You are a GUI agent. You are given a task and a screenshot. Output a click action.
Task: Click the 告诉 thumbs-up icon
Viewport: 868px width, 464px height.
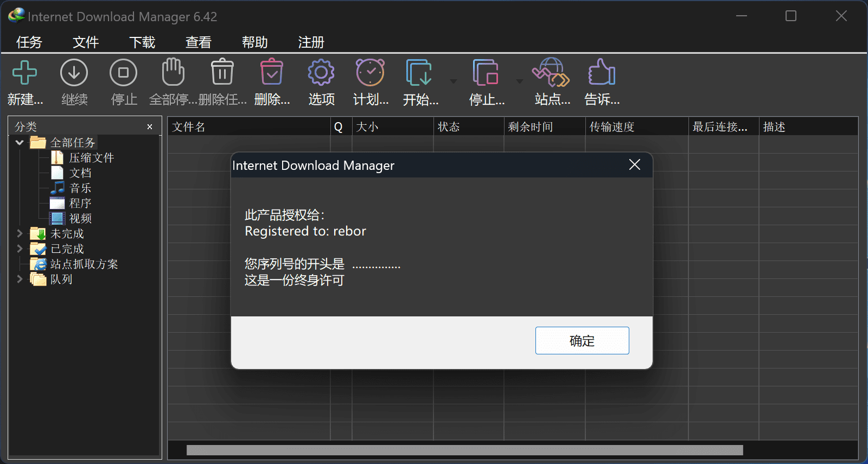[602, 72]
